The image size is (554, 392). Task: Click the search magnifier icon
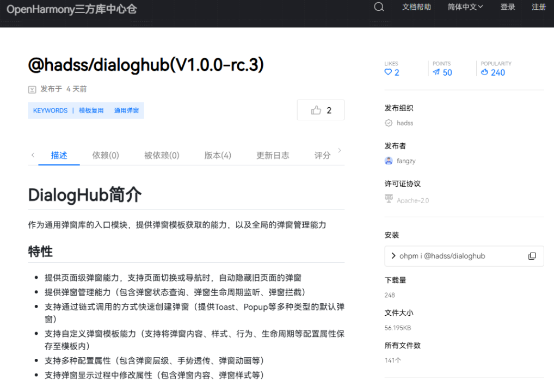(x=379, y=7)
